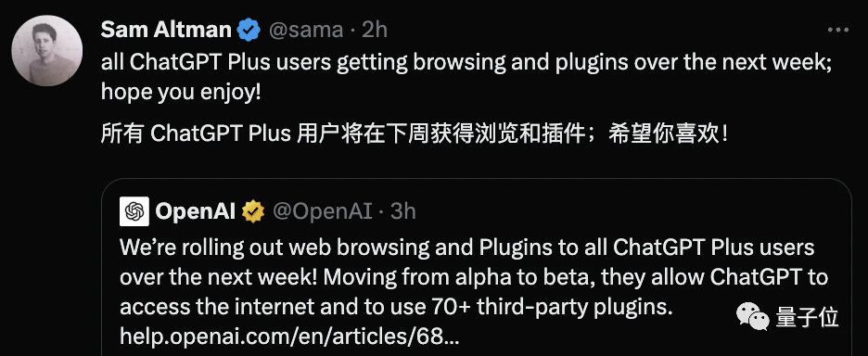The height and width of the screenshot is (356, 868).
Task: Follow the help.openai.com/en/articles link
Action: pos(289,336)
